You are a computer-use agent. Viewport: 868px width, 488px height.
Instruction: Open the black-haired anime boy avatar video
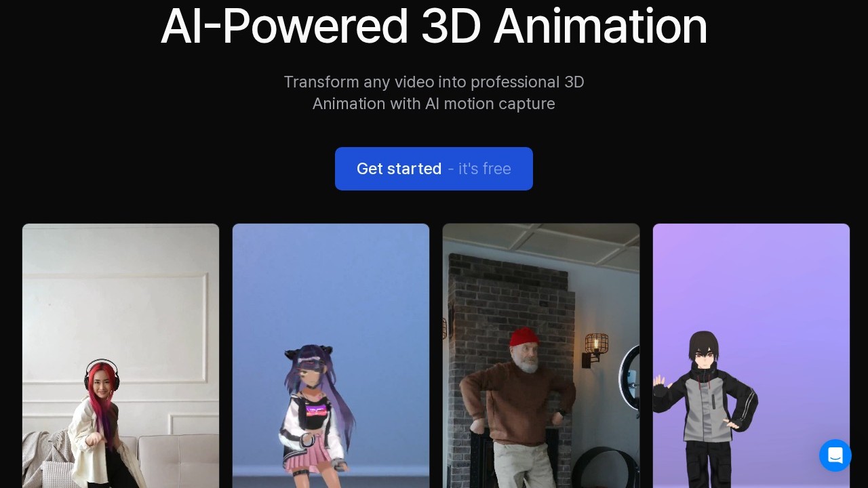[x=751, y=355]
